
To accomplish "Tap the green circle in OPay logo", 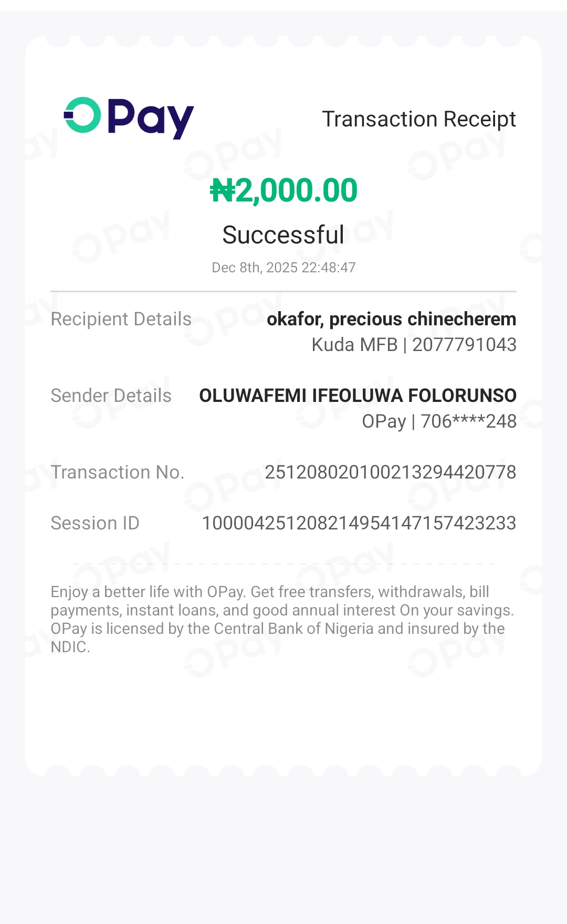I will pyautogui.click(x=82, y=115).
